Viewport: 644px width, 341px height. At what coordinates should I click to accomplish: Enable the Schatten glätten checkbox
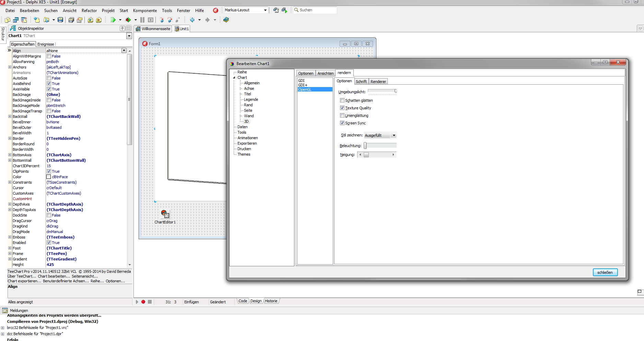click(342, 100)
